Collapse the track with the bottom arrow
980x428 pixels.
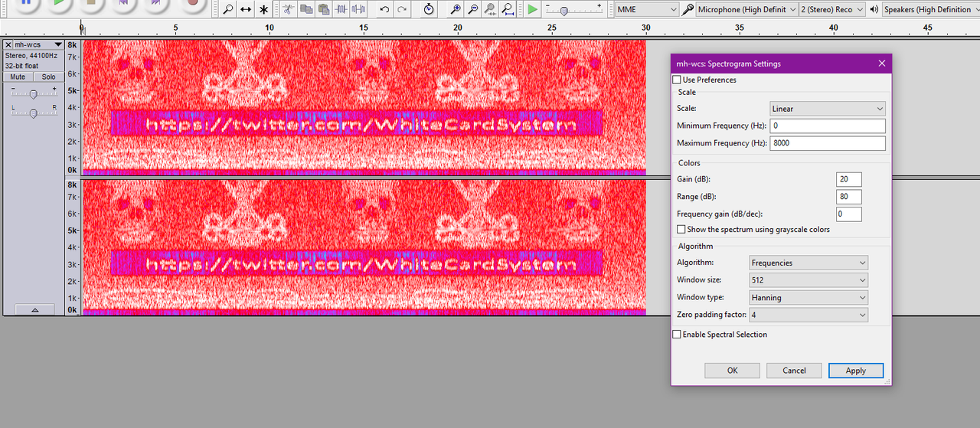(34, 309)
